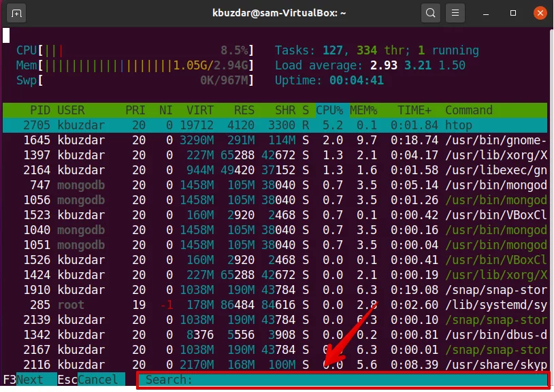Click the Load average value 2.93
This screenshot has width=554, height=392.
click(384, 65)
